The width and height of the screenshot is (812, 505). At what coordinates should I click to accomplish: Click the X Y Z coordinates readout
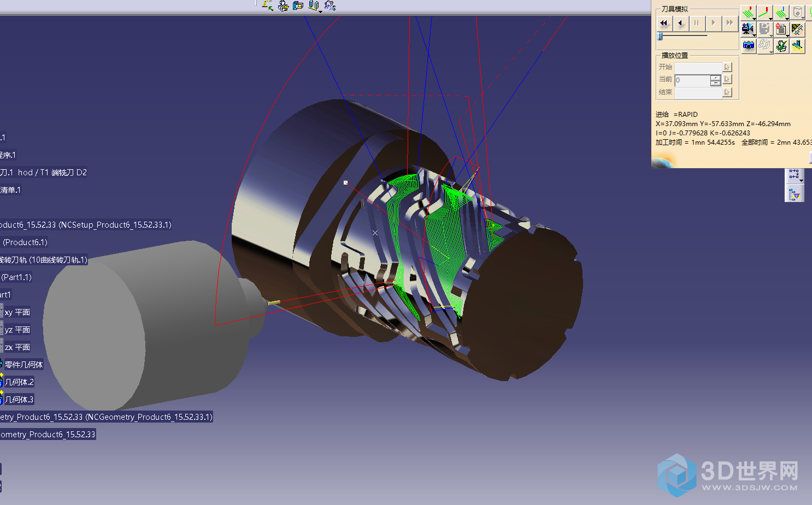point(723,124)
